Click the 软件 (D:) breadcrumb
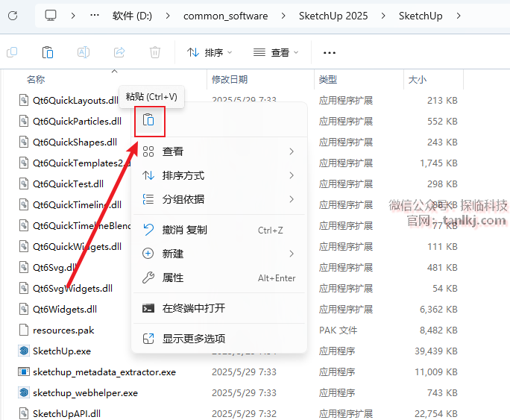 point(132,16)
